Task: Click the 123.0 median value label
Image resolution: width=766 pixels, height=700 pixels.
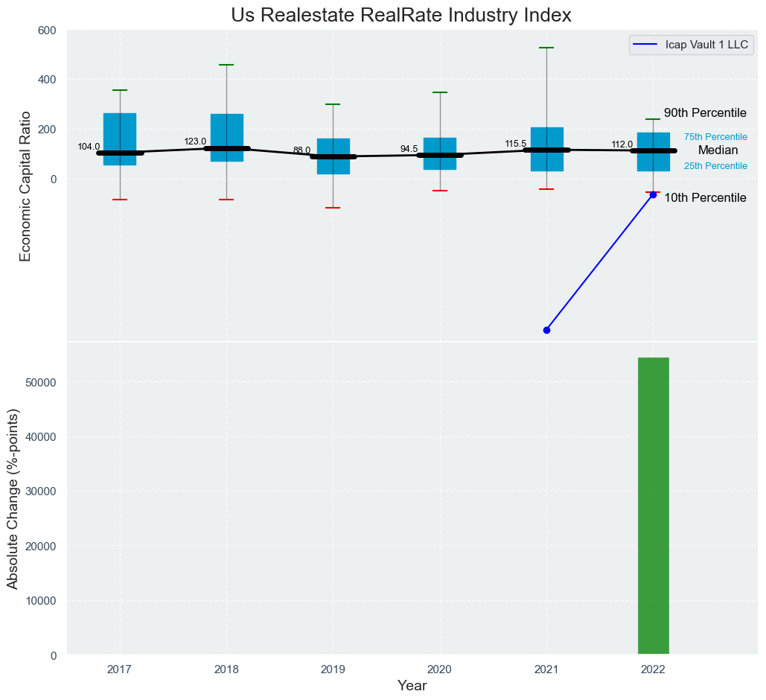Action: 195,141
